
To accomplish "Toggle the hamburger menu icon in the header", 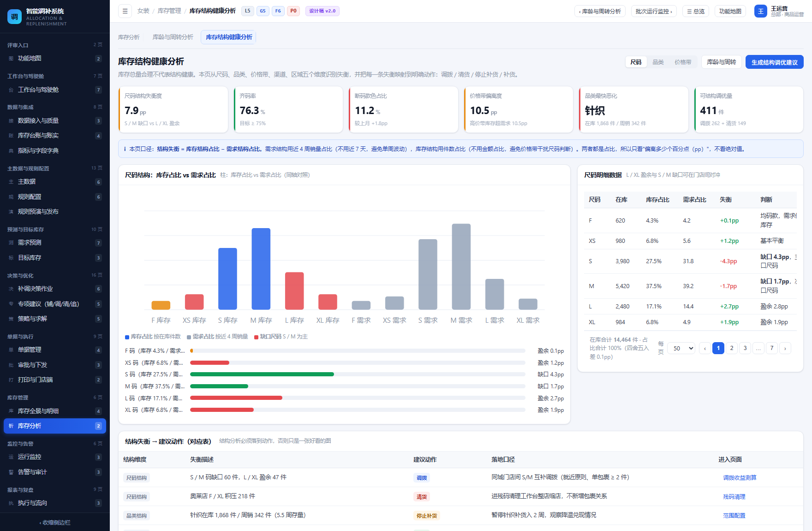I will pos(125,11).
